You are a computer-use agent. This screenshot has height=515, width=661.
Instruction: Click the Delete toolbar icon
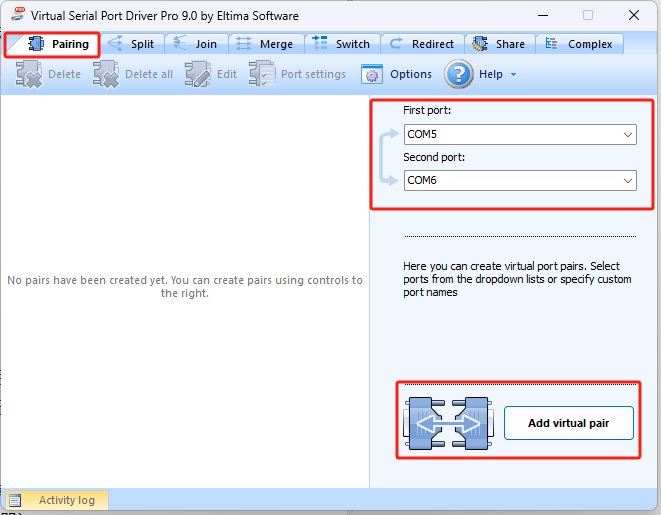point(29,75)
